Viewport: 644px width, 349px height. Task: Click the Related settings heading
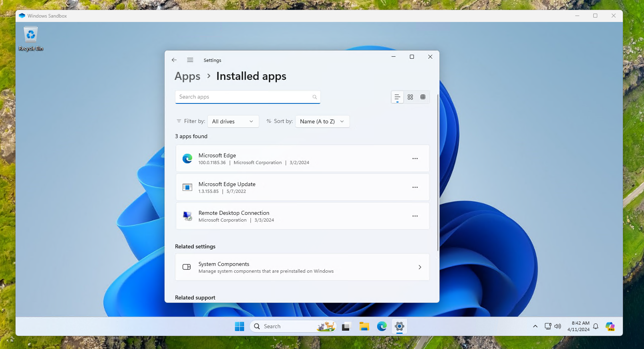(195, 246)
